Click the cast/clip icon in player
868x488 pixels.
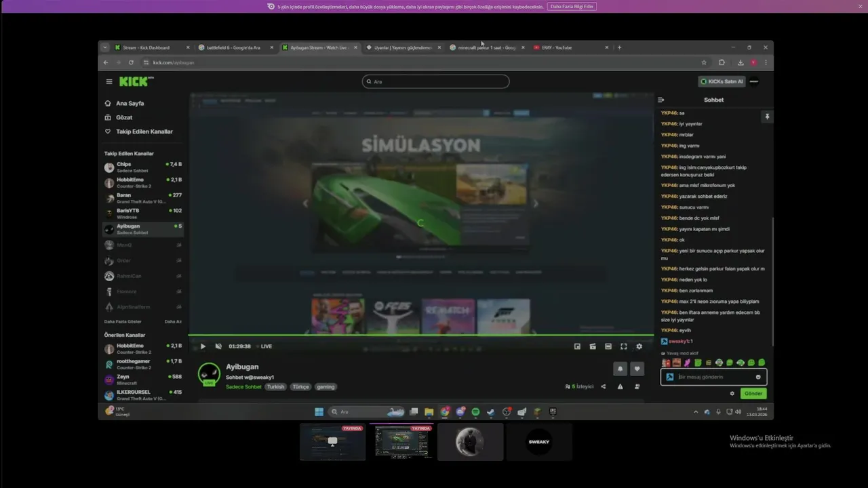tap(593, 346)
